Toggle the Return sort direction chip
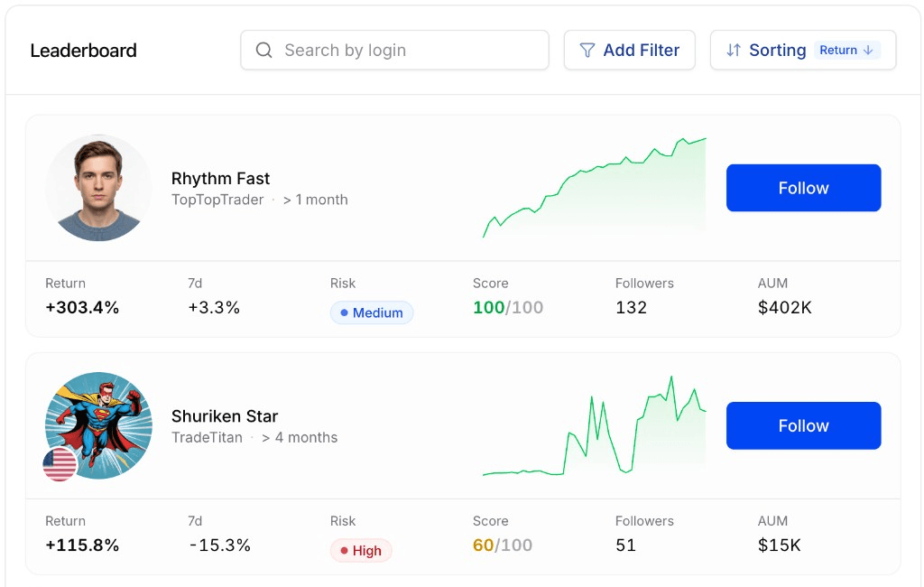 [x=846, y=51]
